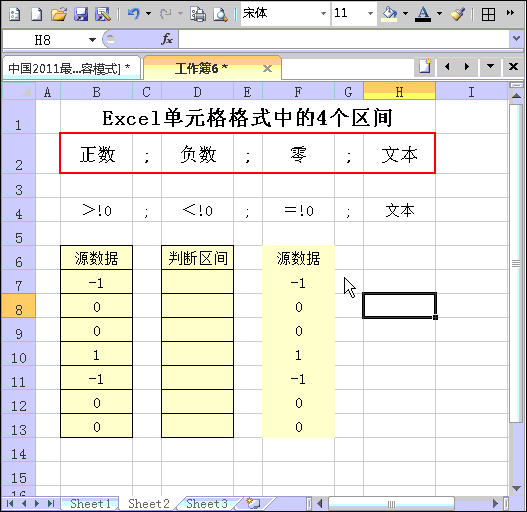Expand toolbar overflow chevron
527x512 pixels.
click(x=510, y=13)
